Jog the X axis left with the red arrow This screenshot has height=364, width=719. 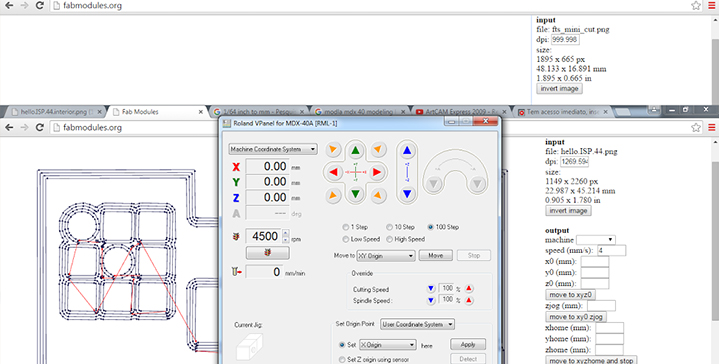(x=333, y=172)
